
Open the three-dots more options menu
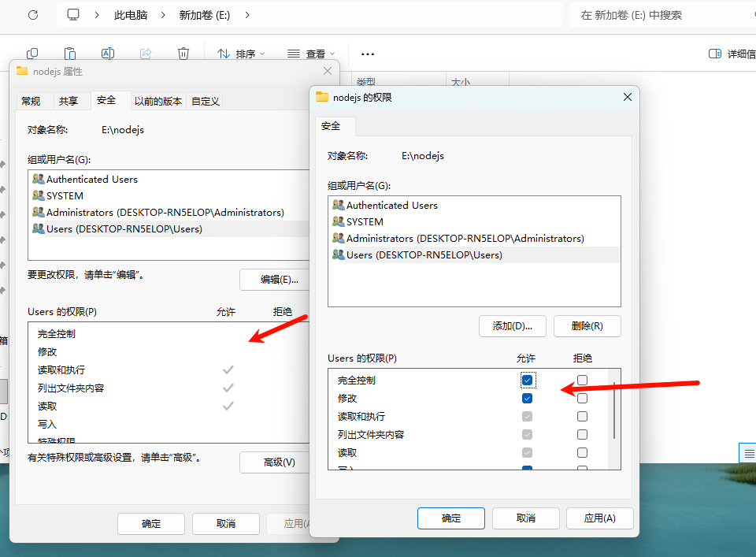click(368, 54)
